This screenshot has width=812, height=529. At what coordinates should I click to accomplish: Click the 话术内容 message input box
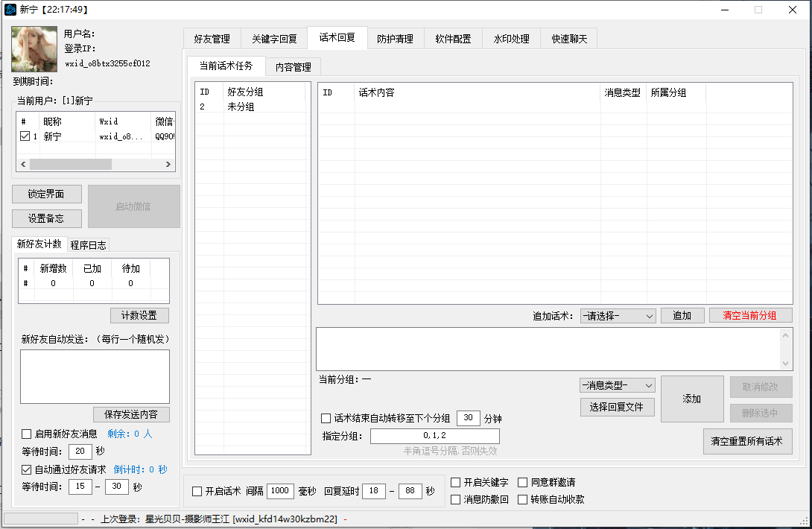point(554,349)
